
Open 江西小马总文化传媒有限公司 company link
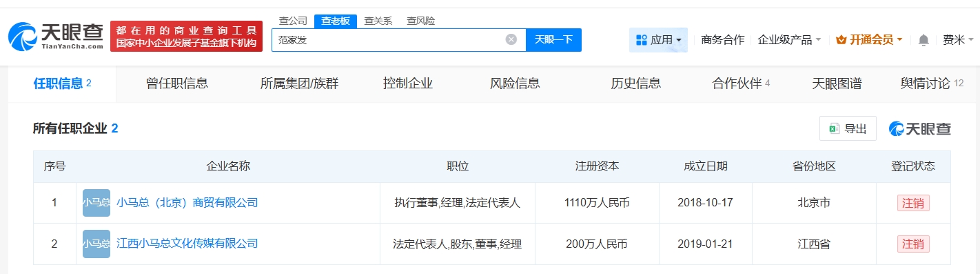pyautogui.click(x=187, y=244)
